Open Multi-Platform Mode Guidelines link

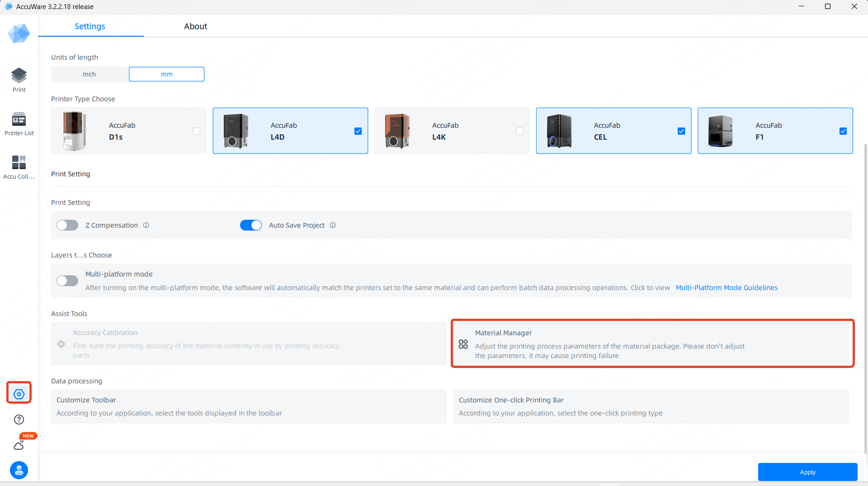(726, 288)
